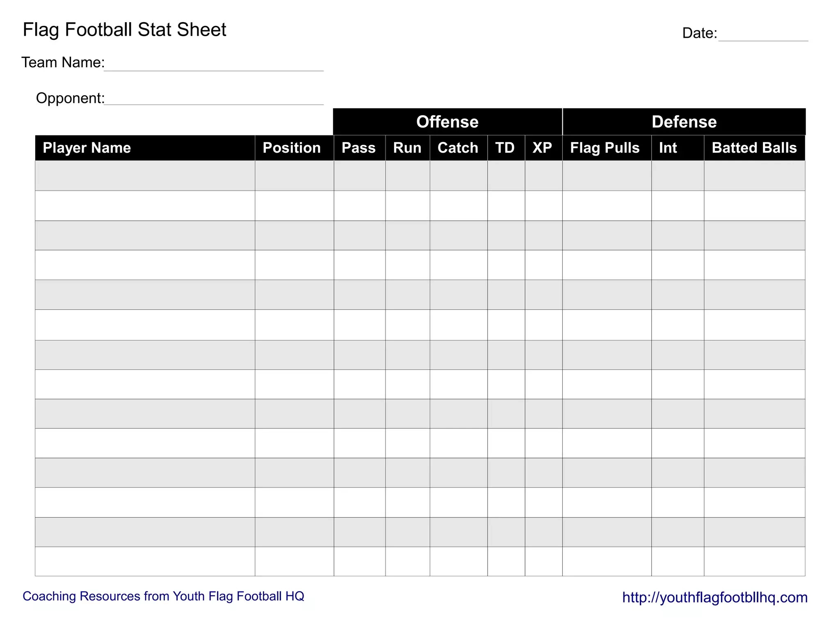Viewport: 840px width, 630px height.
Task: Click the Date blank line
Action: coord(763,35)
